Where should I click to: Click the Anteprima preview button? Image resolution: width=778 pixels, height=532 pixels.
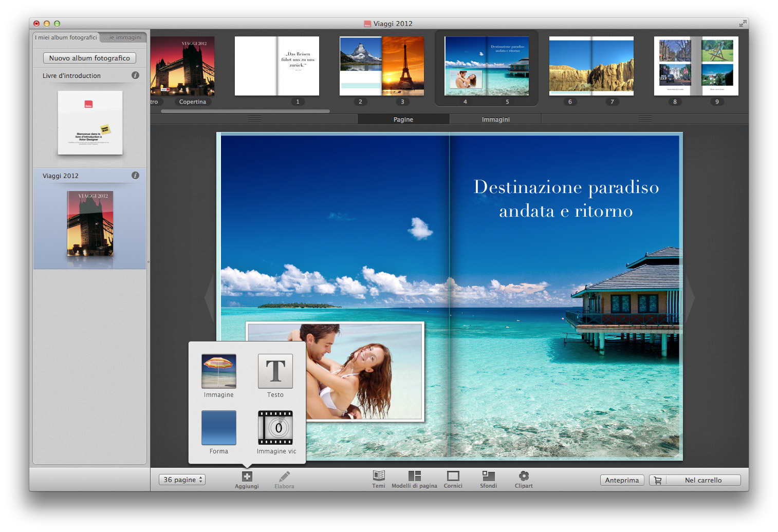coord(622,480)
